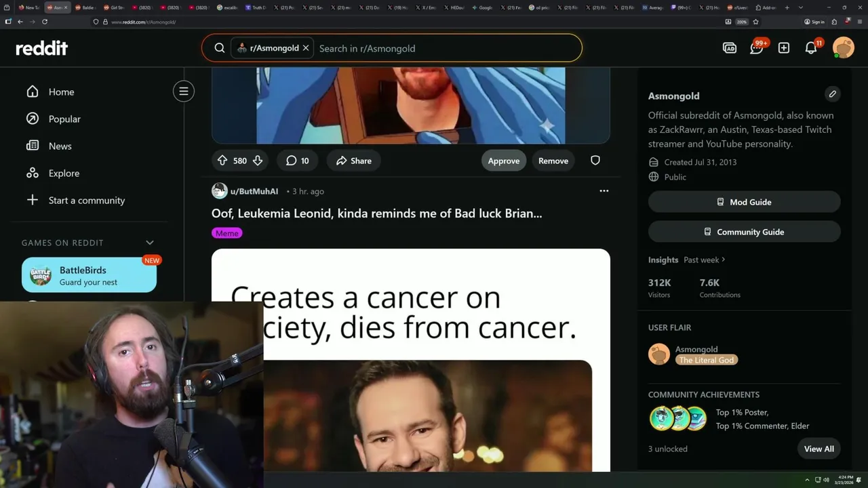The width and height of the screenshot is (868, 488).
Task: Open the BattleBirds game card
Action: click(89, 275)
